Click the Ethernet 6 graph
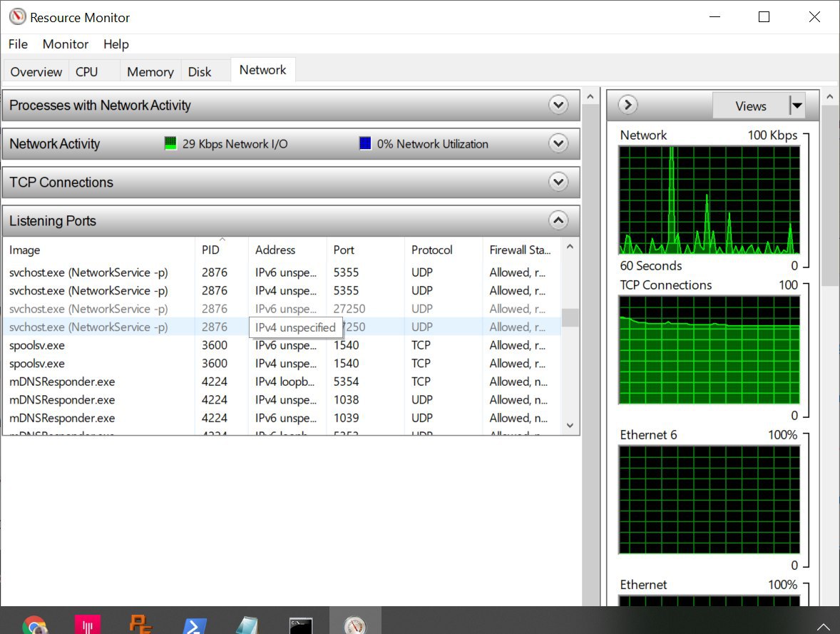 click(709, 500)
